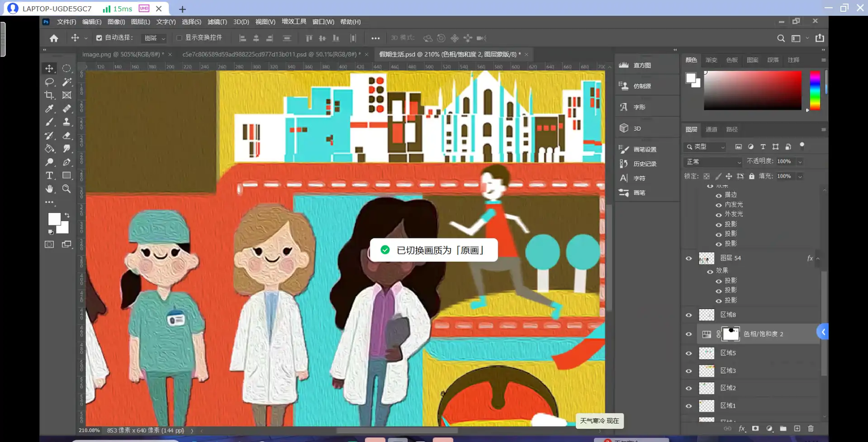Open the 不透明度 opacity dropdown arrow

click(x=800, y=162)
